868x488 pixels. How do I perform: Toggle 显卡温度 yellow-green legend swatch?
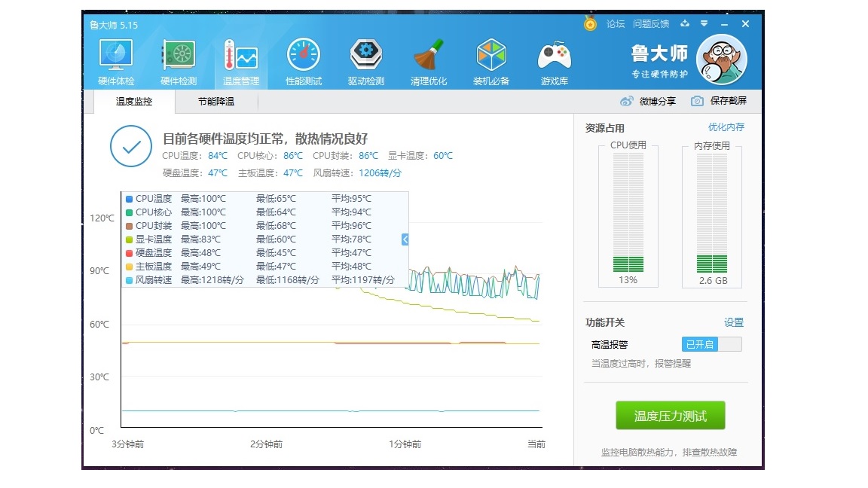(129, 239)
